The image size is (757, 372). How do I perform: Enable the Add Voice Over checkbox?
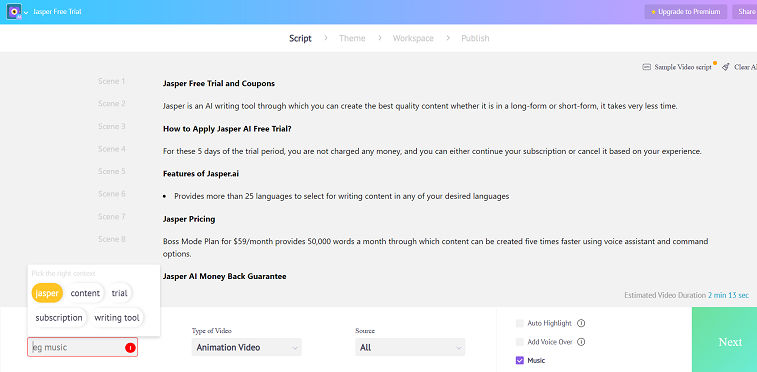coord(519,342)
